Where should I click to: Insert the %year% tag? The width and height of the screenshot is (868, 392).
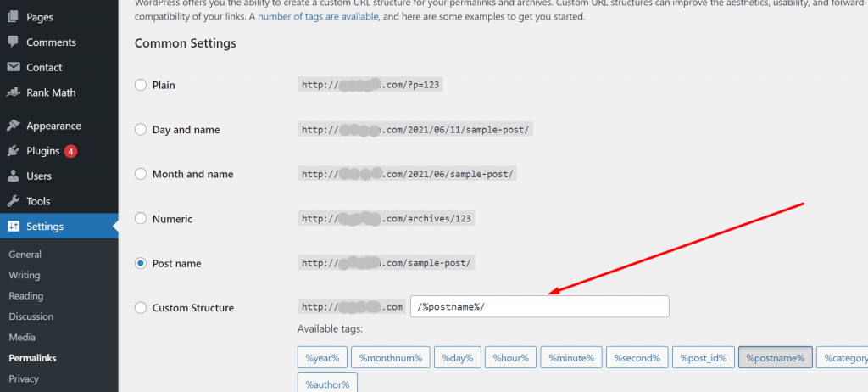322,357
